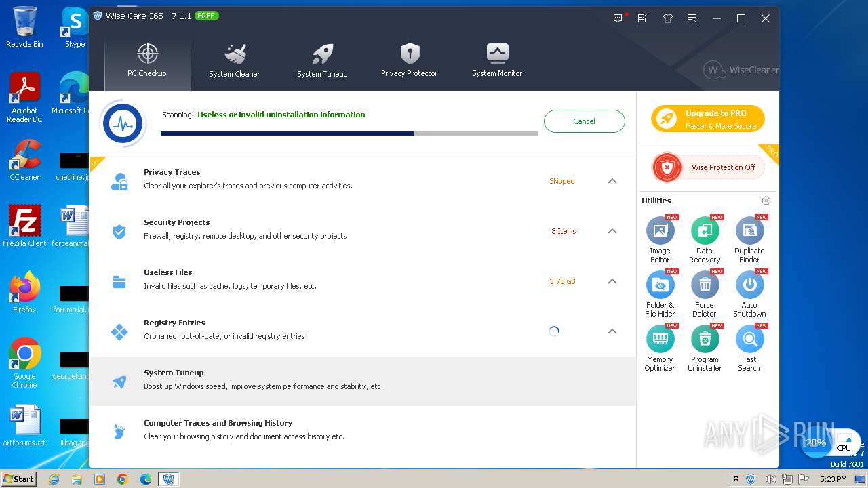Turn on Wise Protection
This screenshot has width=868, height=488.
[x=708, y=167]
